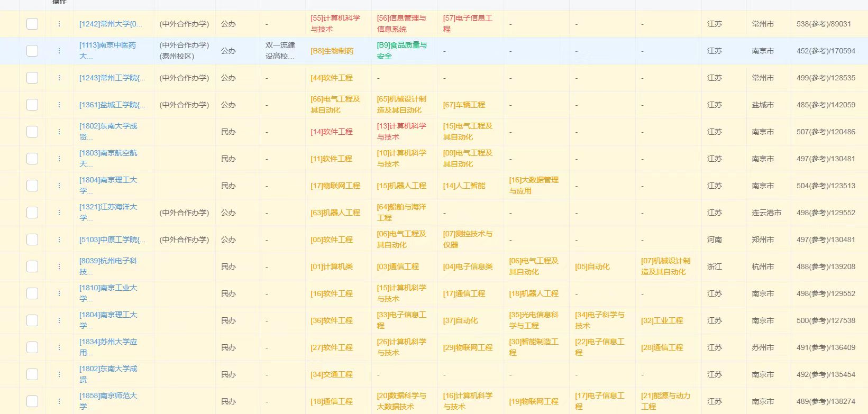
Task: Open the three-dot menu for 南京师范大学 row
Action: coord(59,401)
